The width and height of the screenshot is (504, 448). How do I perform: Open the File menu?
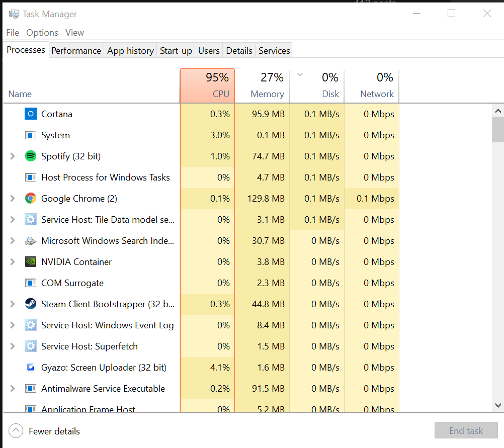(13, 33)
